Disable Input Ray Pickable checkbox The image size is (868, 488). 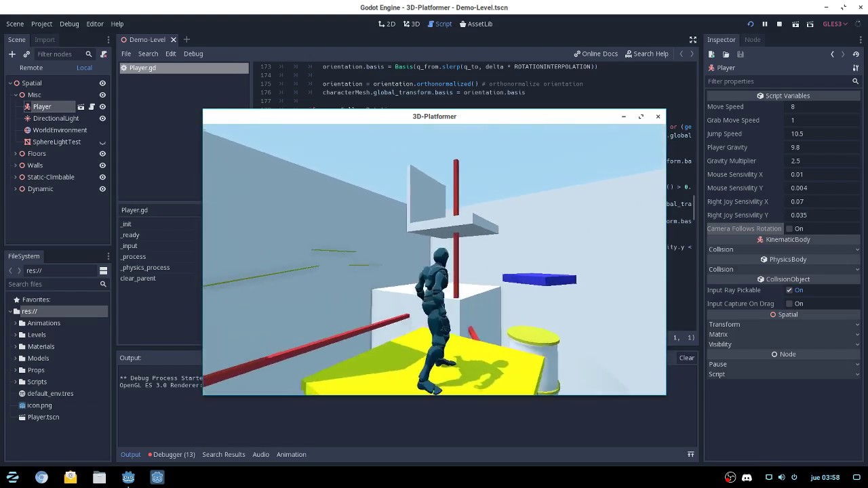tap(789, 290)
